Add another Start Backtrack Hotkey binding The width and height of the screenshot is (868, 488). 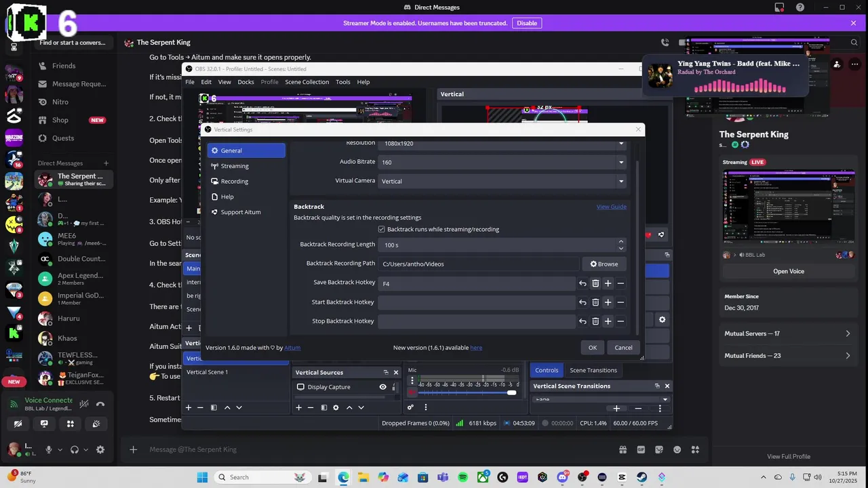click(x=608, y=302)
